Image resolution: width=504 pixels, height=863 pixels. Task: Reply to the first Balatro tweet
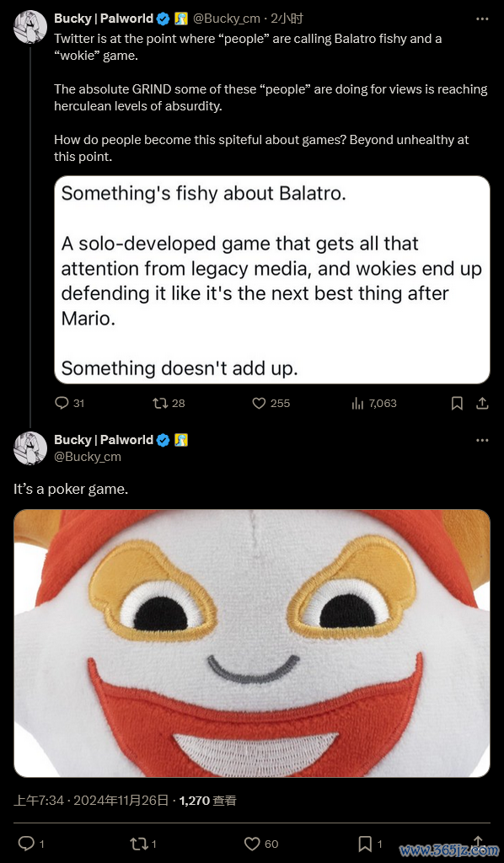(x=69, y=404)
